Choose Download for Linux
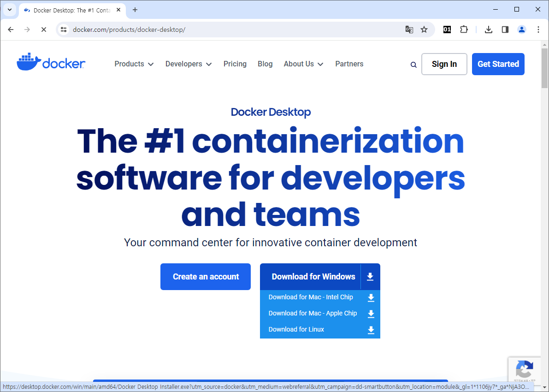549x392 pixels. tap(296, 329)
